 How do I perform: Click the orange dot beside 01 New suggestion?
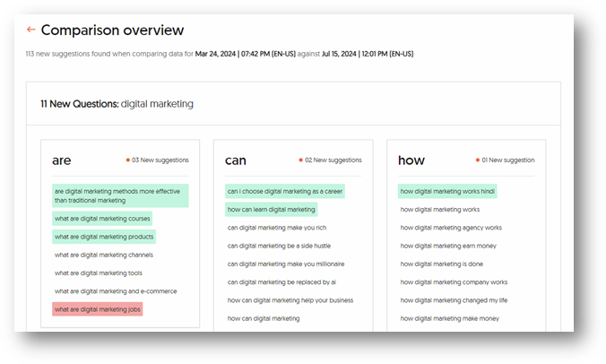pyautogui.click(x=478, y=160)
